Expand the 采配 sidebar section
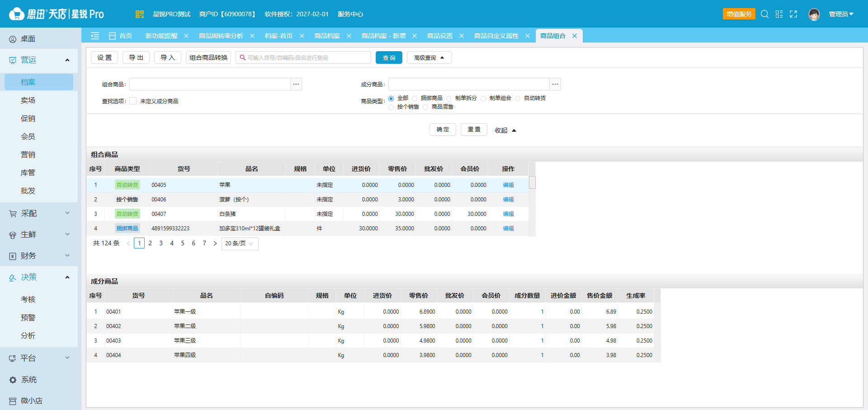 39,213
